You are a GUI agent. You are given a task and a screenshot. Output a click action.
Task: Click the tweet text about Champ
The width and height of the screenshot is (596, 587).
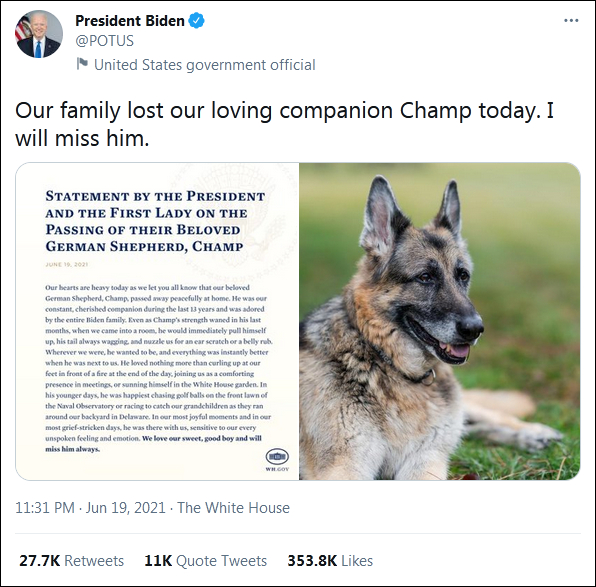pyautogui.click(x=284, y=124)
